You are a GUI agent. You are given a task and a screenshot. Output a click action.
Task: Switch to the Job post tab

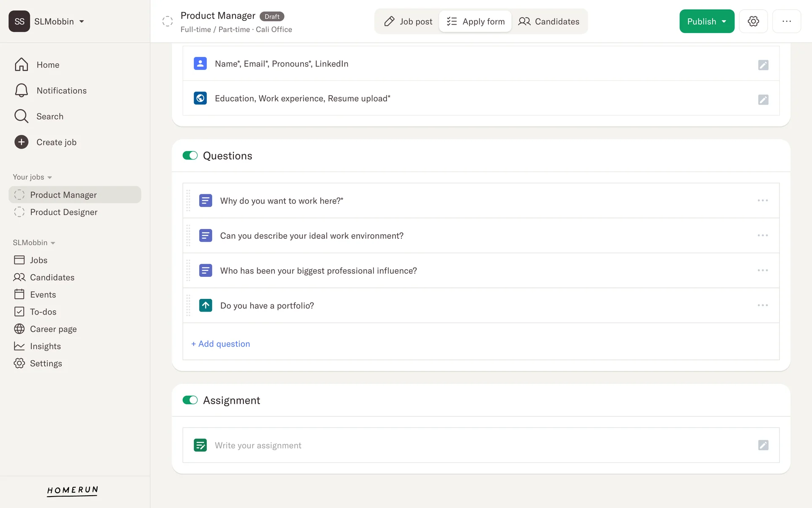coord(408,21)
